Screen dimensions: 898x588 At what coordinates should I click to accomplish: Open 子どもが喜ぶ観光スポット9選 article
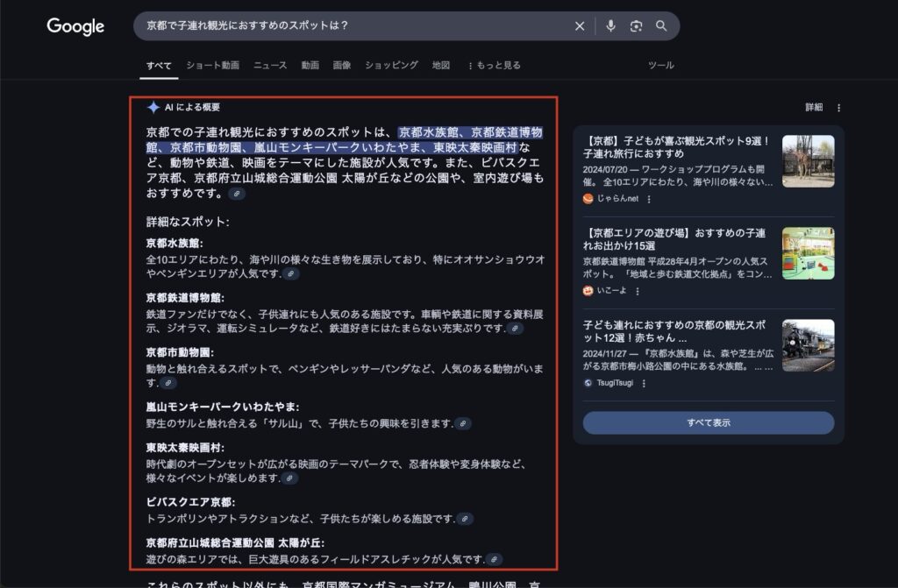coord(676,147)
